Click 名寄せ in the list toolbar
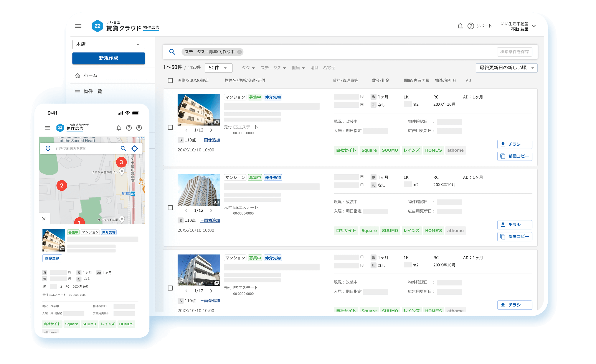 (329, 68)
